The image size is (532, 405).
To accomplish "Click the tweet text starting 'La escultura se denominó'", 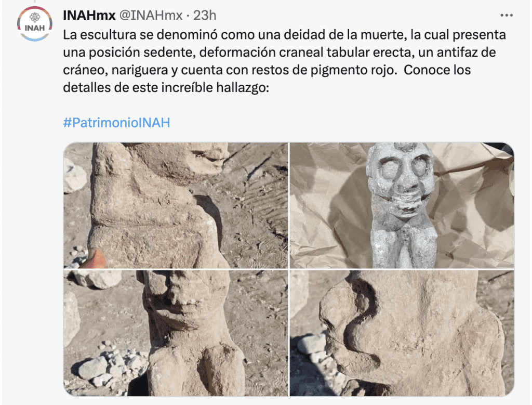I will 284,61.
